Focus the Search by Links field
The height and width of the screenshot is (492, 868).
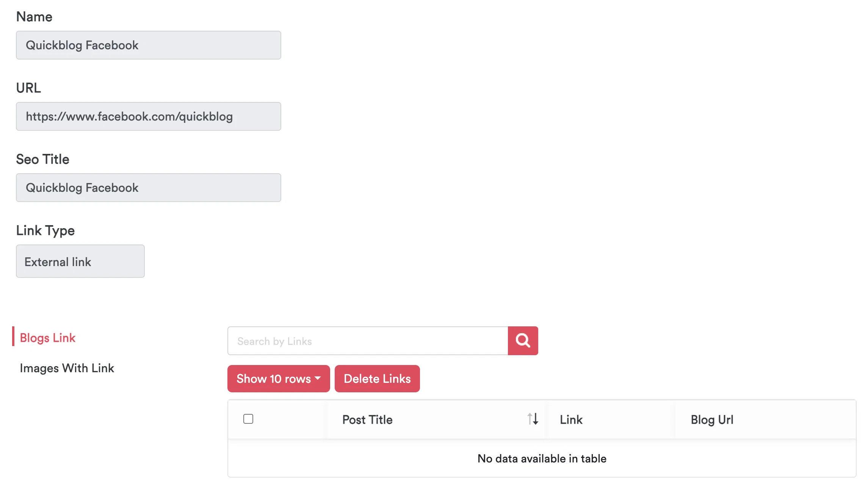tap(368, 341)
